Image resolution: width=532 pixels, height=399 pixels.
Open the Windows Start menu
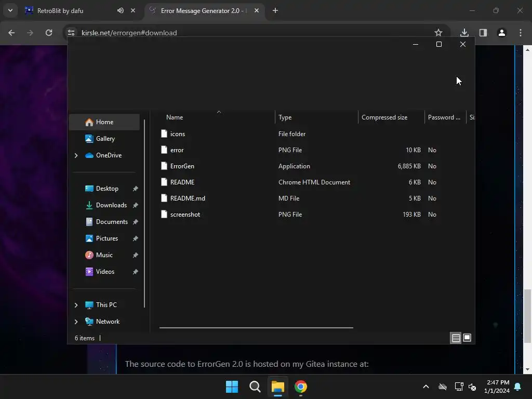pos(232,387)
